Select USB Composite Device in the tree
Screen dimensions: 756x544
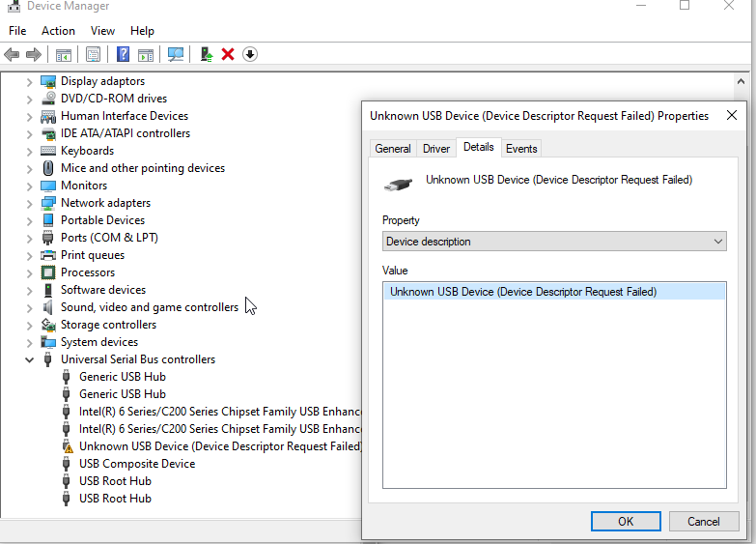tap(137, 464)
